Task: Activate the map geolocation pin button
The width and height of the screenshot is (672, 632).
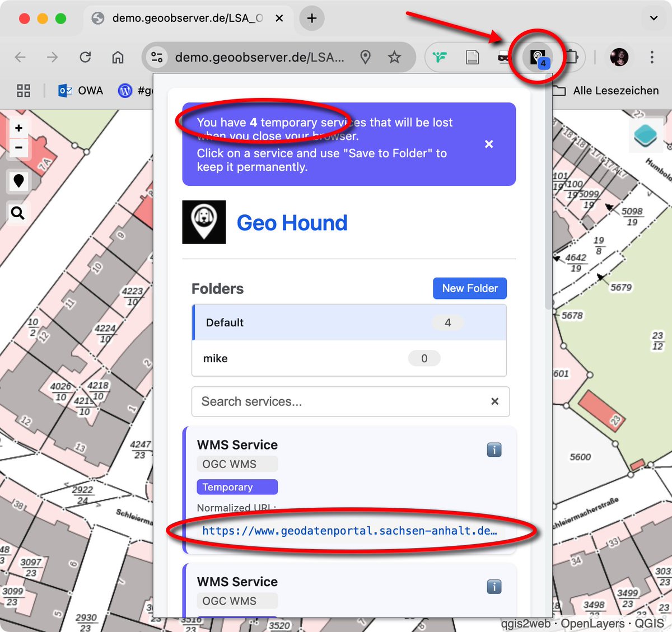Action: click(18, 181)
